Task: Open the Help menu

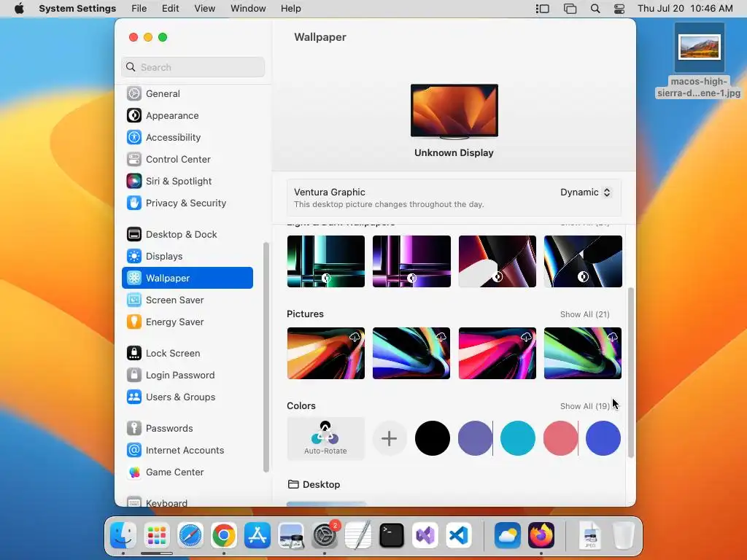Action: tap(290, 9)
